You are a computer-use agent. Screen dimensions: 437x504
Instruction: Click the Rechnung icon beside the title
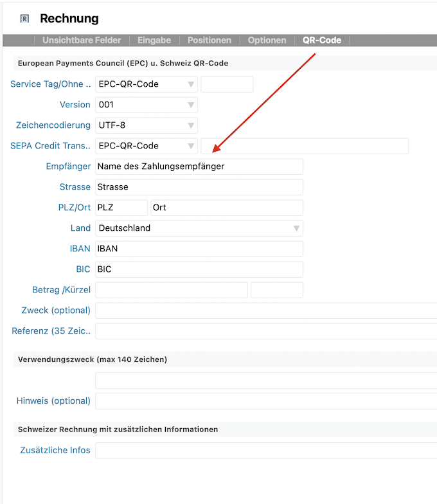(x=25, y=19)
